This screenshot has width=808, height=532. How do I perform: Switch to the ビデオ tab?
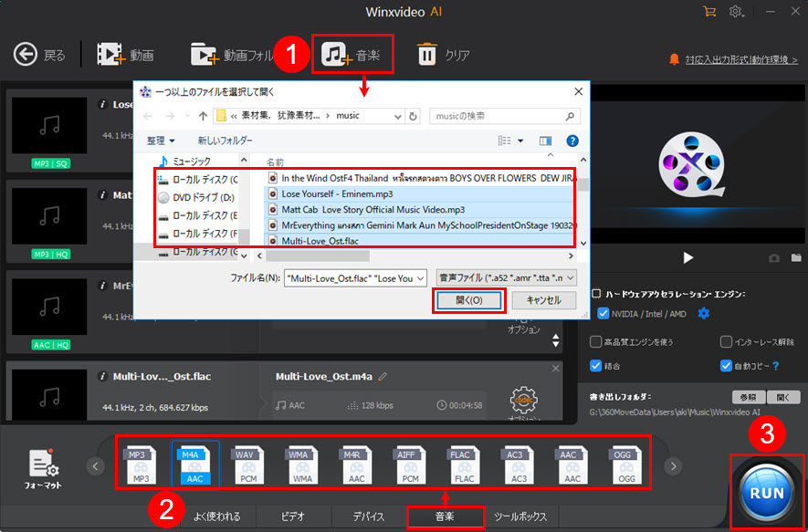tap(293, 516)
